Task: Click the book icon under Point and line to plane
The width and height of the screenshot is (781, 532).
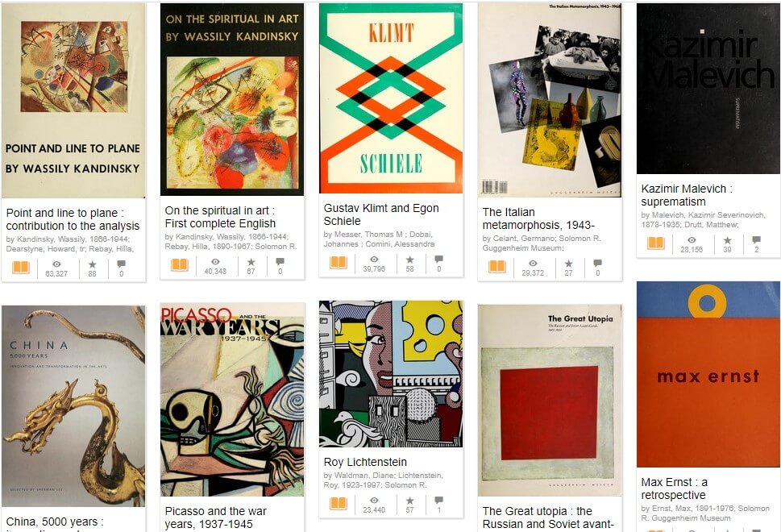Action: coord(21,268)
